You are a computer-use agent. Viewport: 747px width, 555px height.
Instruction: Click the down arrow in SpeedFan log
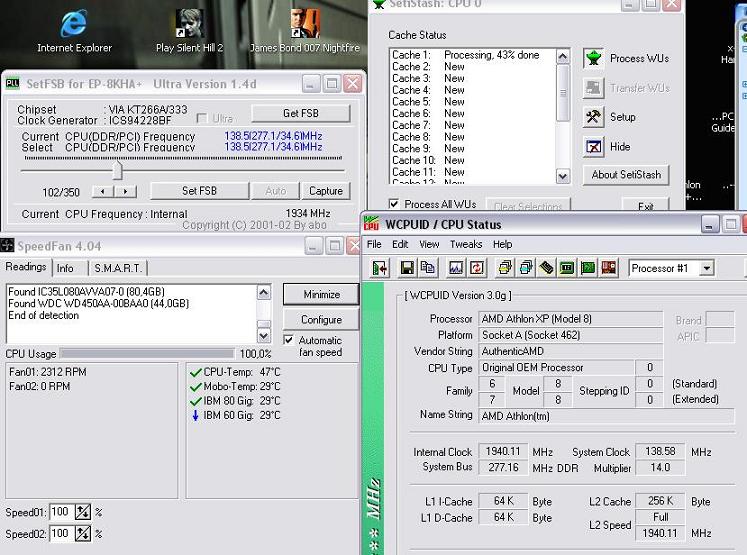[264, 335]
